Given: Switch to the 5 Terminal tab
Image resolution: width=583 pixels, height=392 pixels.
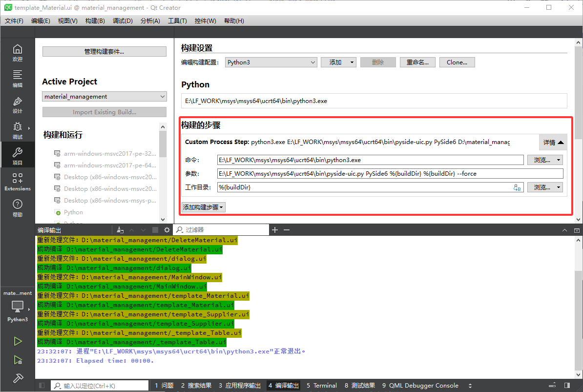Looking at the screenshot, I should pyautogui.click(x=322, y=386).
